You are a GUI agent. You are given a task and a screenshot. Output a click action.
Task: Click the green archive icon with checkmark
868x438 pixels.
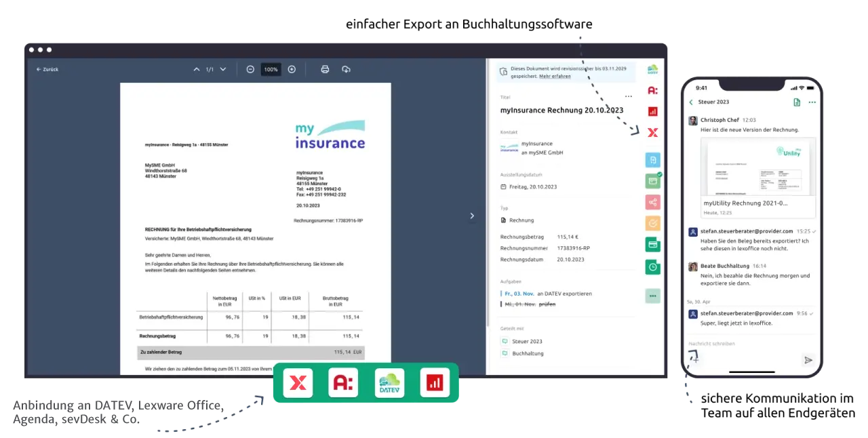(x=653, y=180)
